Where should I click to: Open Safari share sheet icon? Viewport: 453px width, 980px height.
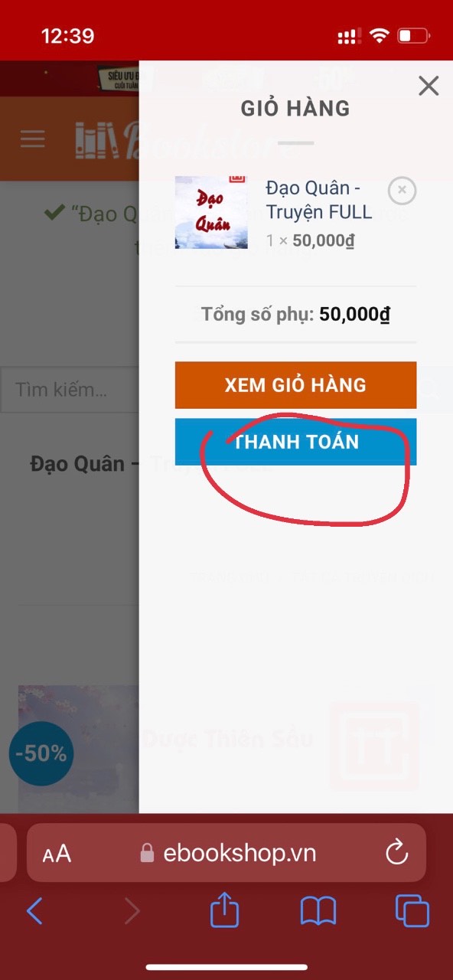225,911
